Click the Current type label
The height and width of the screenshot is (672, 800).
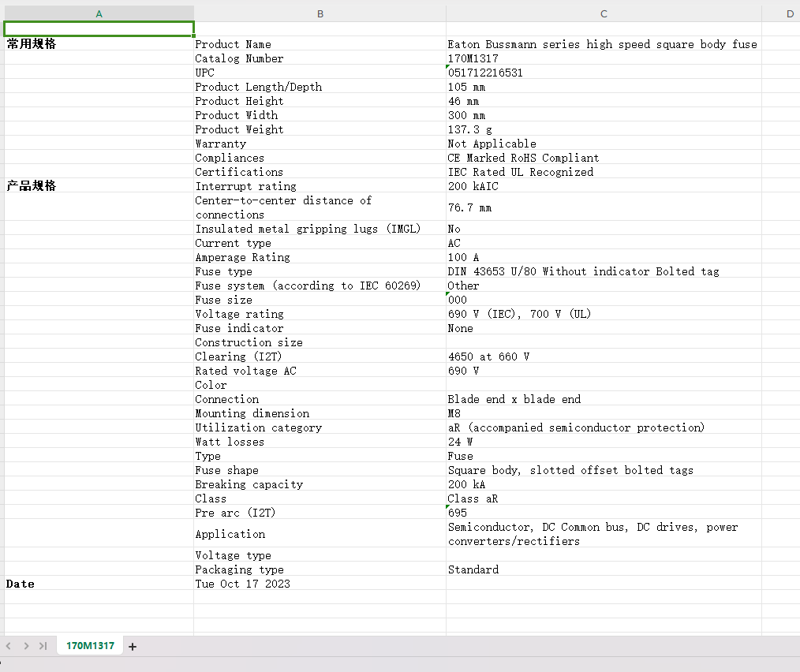click(x=320, y=243)
